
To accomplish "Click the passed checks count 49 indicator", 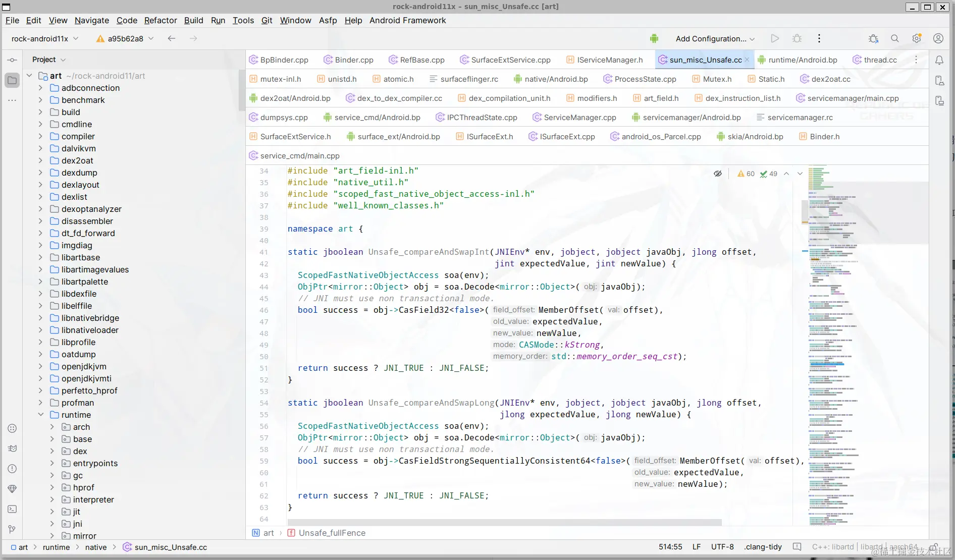I will 769,174.
